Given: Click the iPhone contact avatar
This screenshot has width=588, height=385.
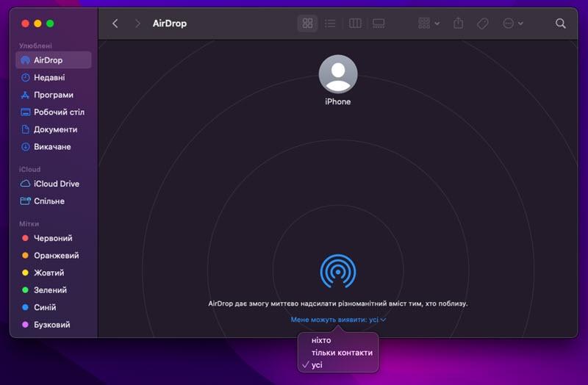Looking at the screenshot, I should pos(338,74).
